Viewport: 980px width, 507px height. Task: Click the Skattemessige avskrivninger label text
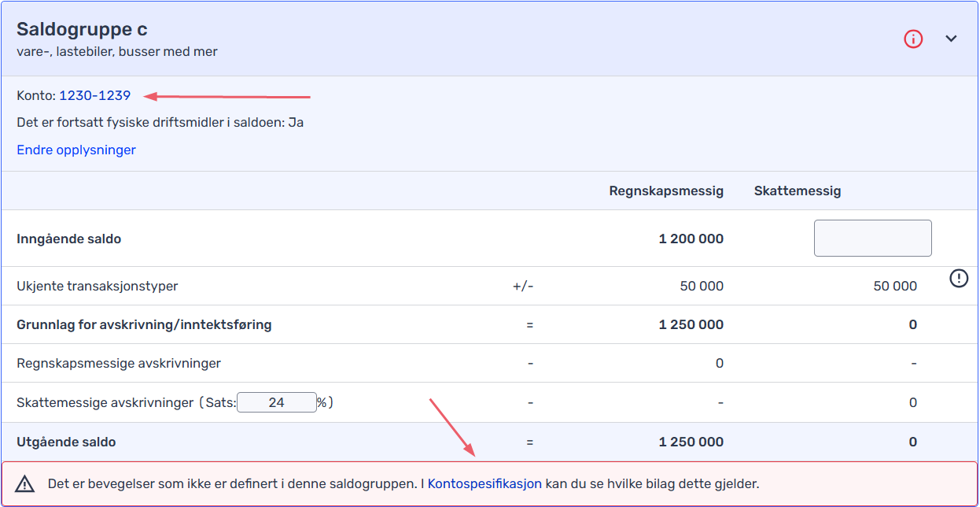105,402
